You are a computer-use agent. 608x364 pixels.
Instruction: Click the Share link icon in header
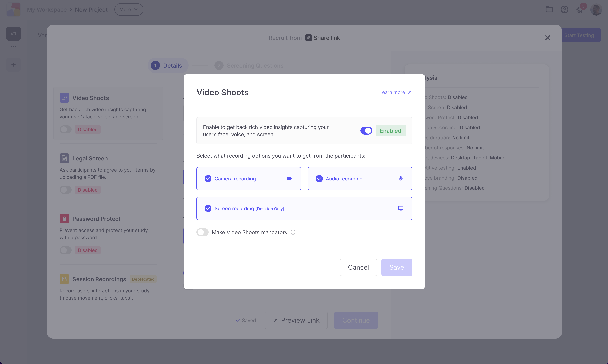click(x=309, y=38)
